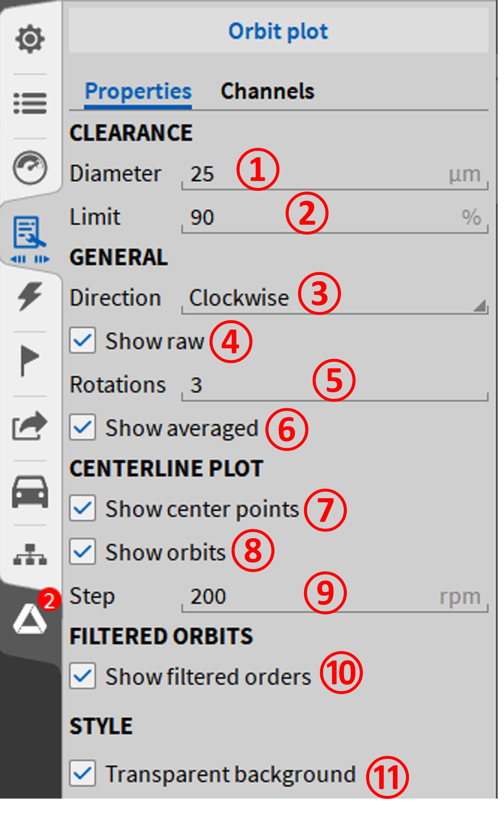The image size is (504, 823).
Task: Disable the Transparent background checkbox
Action: point(82,773)
